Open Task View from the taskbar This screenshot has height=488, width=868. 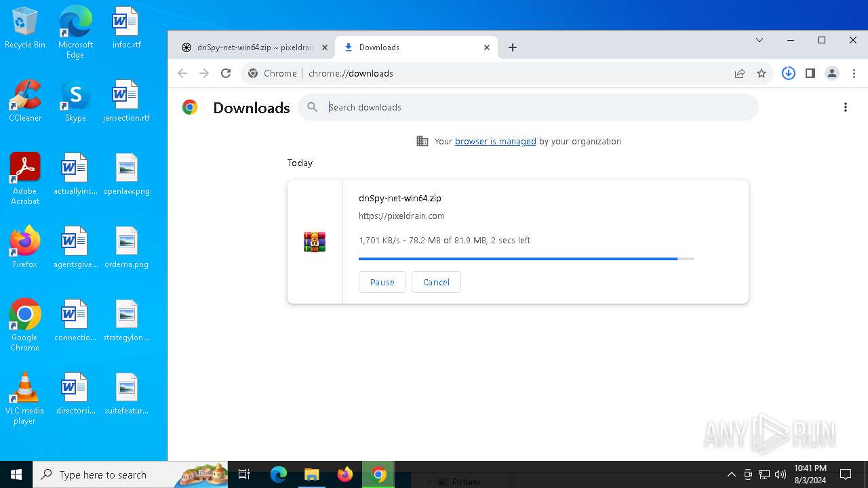click(245, 474)
